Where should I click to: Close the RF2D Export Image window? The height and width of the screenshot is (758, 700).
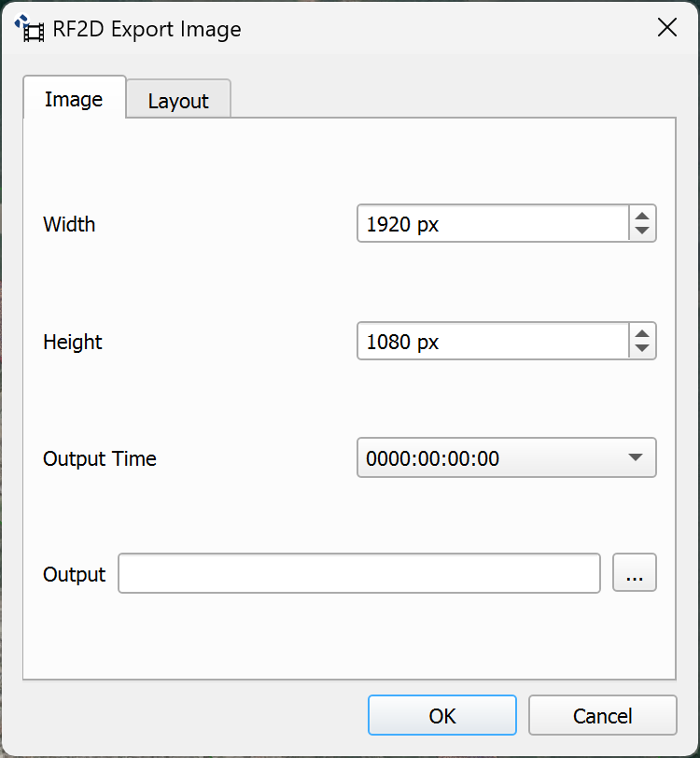coord(666,28)
